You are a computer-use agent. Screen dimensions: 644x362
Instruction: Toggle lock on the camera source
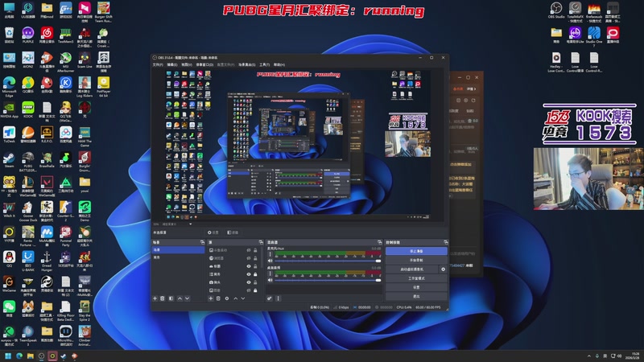(x=255, y=282)
